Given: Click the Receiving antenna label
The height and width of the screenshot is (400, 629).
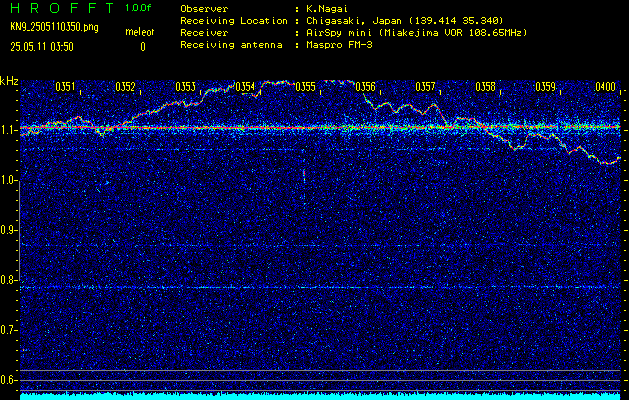Looking at the screenshot, I should pyautogui.click(x=231, y=45).
